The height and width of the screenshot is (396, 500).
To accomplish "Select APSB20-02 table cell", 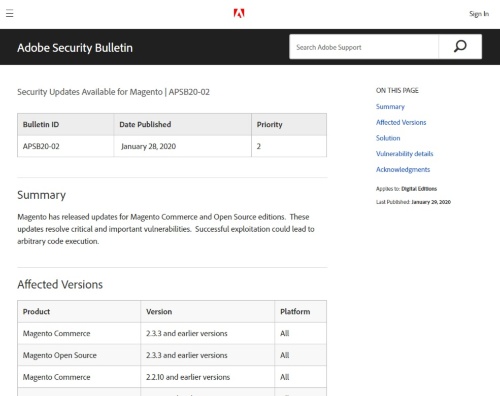I will 66,146.
